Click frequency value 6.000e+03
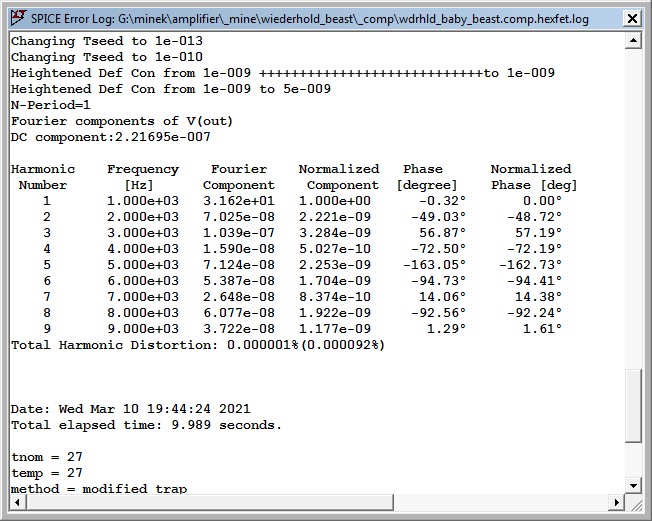The image size is (652, 521). tap(143, 281)
